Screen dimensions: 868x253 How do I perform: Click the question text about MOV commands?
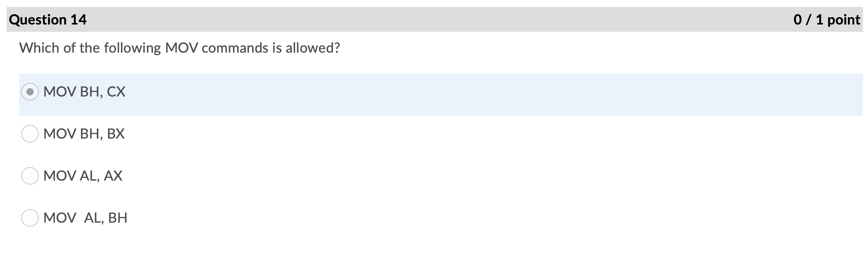[179, 47]
